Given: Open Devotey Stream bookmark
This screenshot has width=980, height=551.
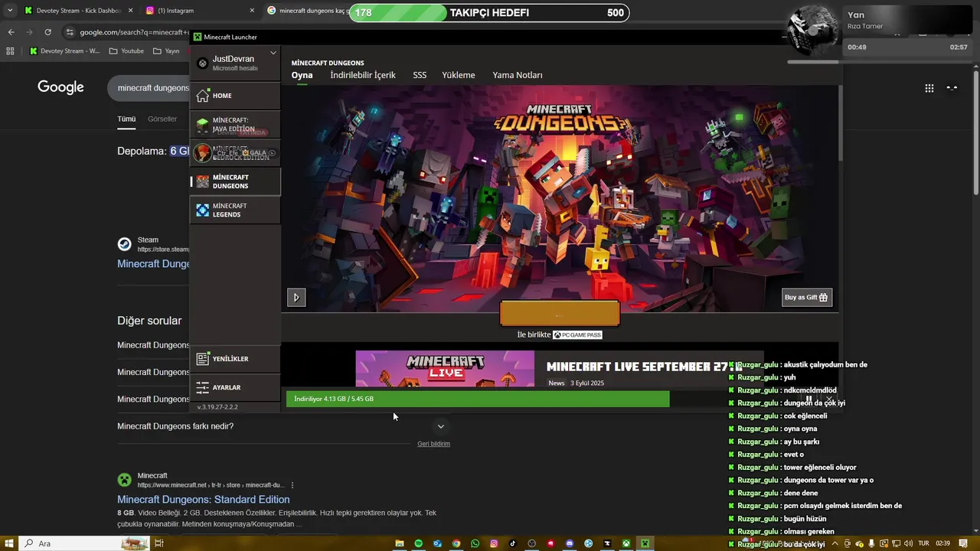Looking at the screenshot, I should tap(64, 51).
